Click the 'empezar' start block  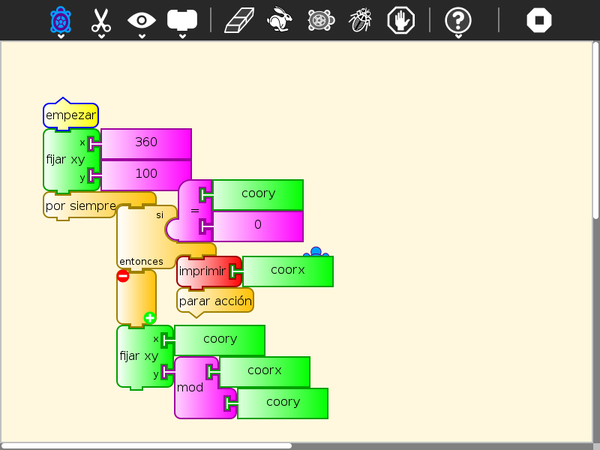70,115
